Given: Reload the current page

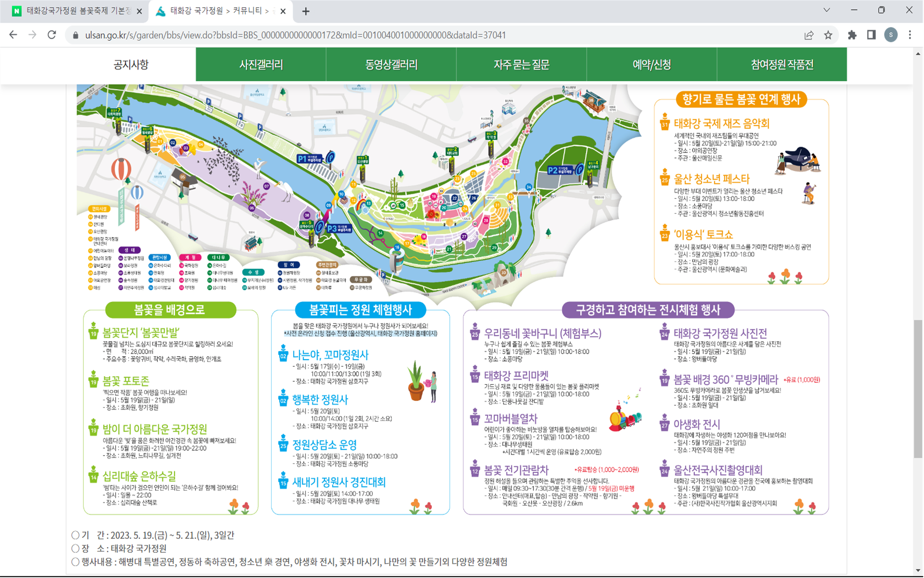Looking at the screenshot, I should 52,35.
